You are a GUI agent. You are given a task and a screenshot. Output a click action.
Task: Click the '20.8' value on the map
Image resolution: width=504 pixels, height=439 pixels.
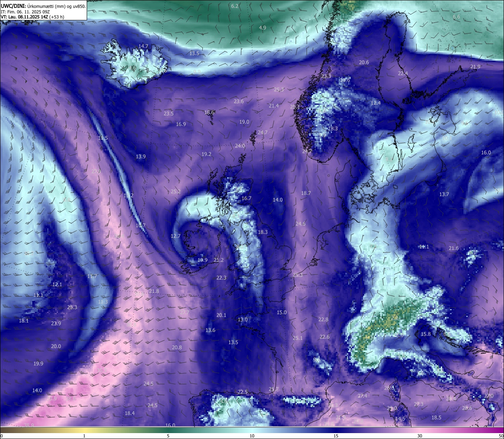(x=177, y=347)
